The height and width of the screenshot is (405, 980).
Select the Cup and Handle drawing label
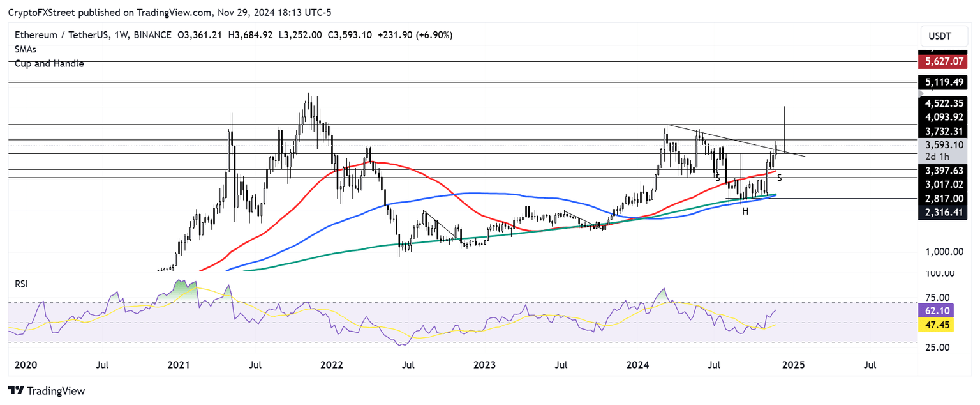click(x=49, y=63)
